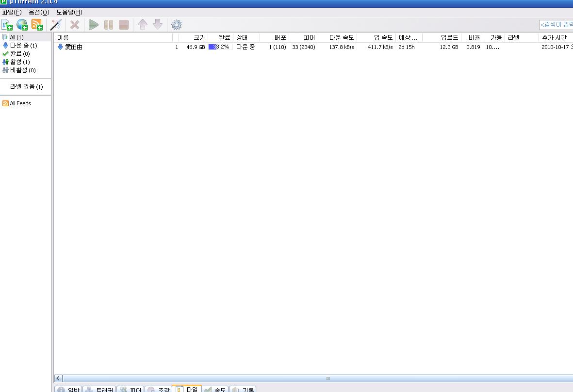
Task: Click the 0.819 ratio cell
Action: point(473,47)
